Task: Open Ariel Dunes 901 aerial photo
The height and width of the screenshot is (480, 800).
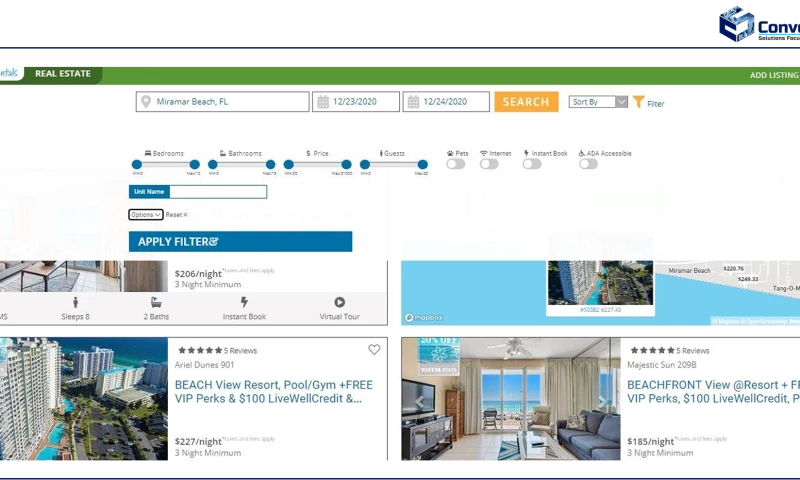Action: click(x=84, y=398)
